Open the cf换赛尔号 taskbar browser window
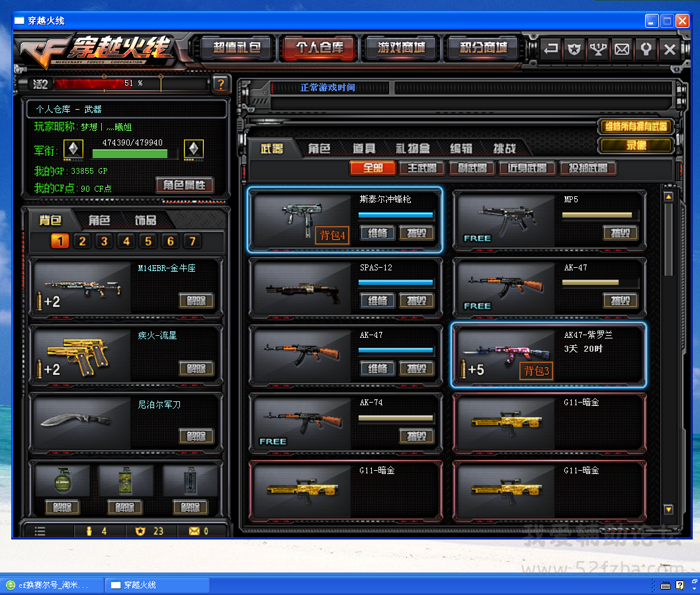 point(52,584)
